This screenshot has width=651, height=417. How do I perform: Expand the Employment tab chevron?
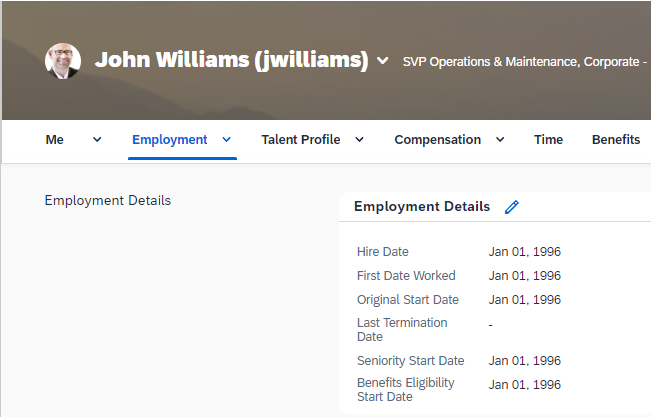[x=226, y=140]
